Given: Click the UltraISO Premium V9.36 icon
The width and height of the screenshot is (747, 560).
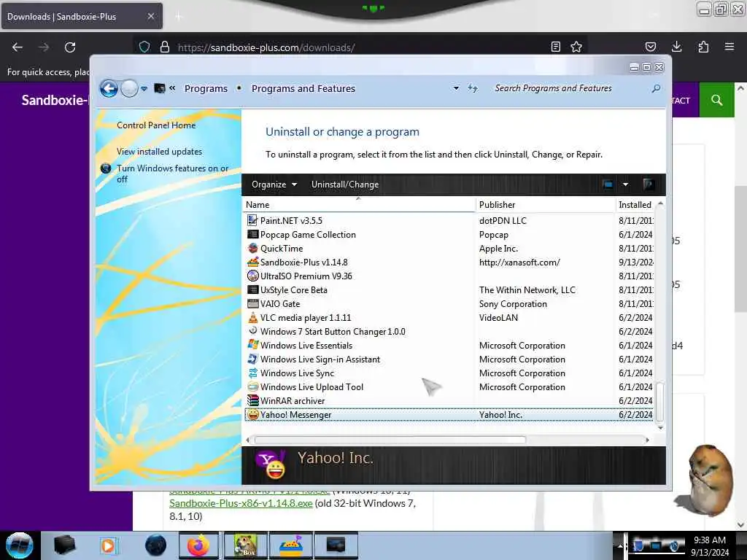Looking at the screenshot, I should coord(252,276).
